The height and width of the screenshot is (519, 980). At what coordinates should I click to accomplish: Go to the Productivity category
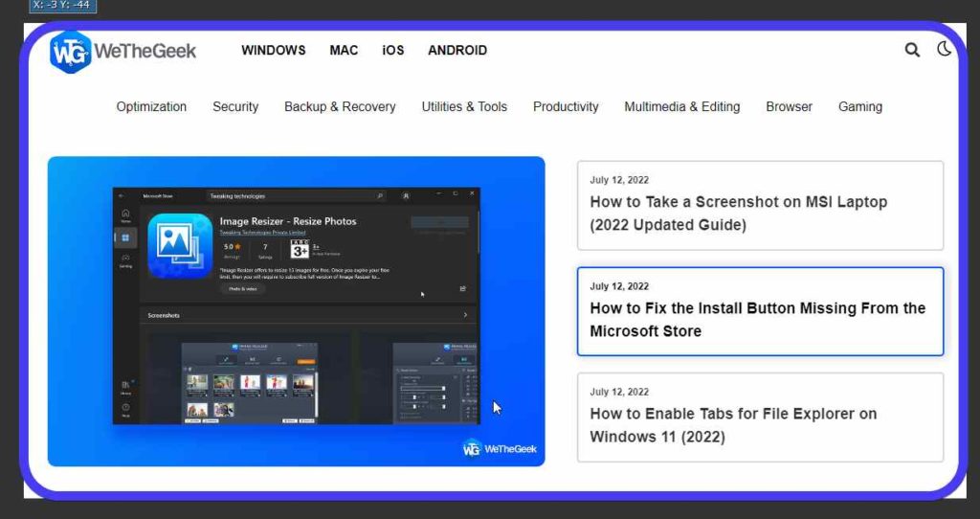tap(566, 107)
